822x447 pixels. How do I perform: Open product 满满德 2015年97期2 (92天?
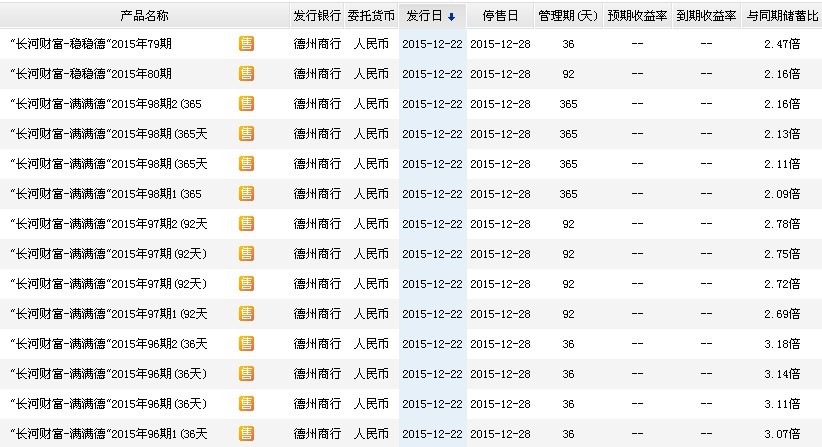tap(109, 224)
